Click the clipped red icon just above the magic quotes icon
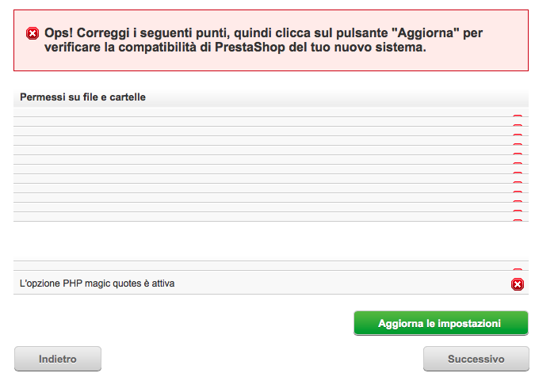The image size is (535, 392). [518, 269]
